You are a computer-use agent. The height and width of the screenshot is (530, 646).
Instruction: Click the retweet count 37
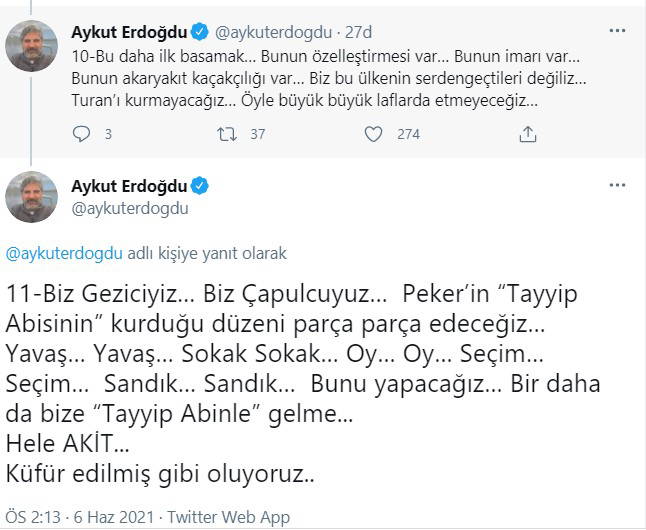(256, 133)
